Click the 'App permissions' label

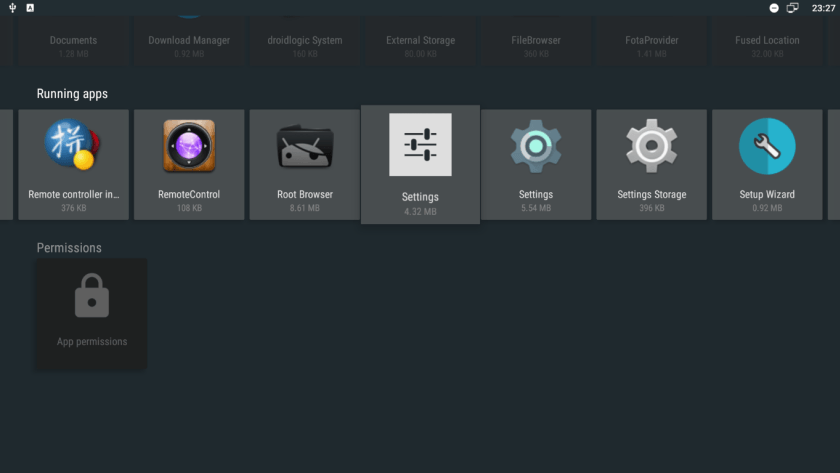click(92, 342)
